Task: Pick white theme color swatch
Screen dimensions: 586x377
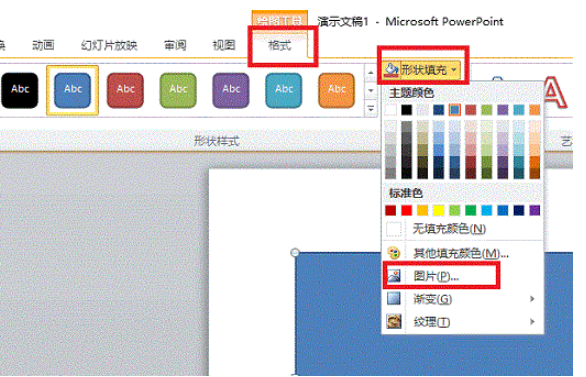Action: pos(391,110)
